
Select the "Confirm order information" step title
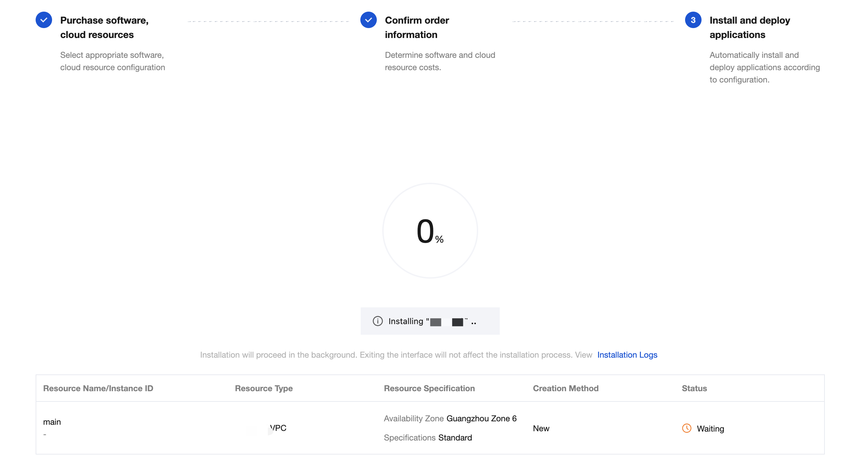[x=417, y=27]
